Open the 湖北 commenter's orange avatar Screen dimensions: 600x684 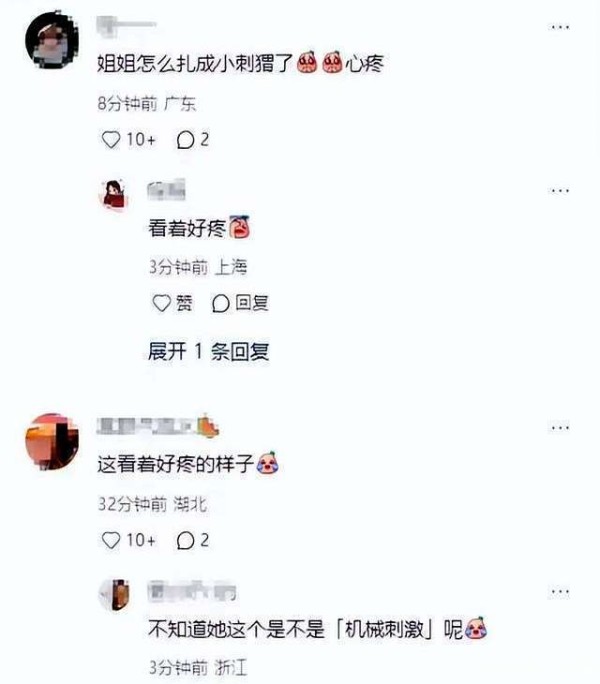[x=52, y=442]
